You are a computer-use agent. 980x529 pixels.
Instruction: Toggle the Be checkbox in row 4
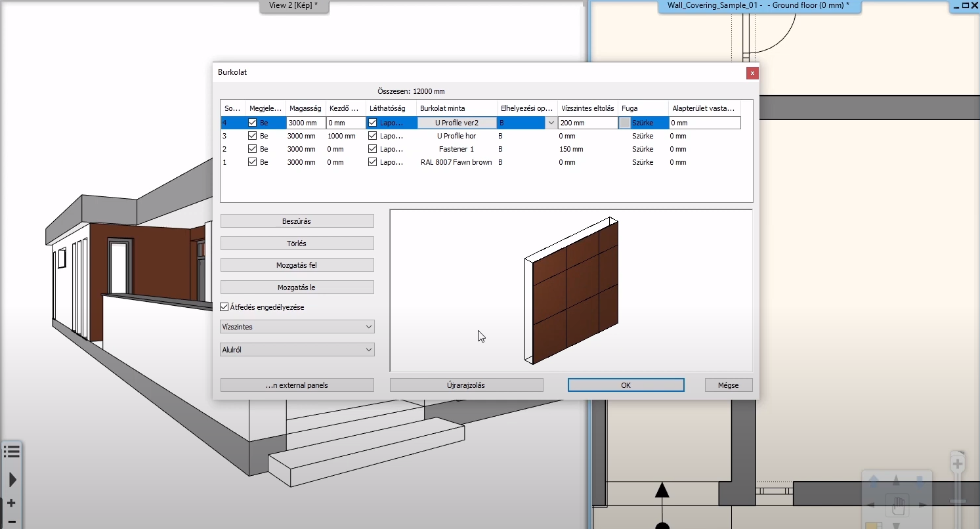click(x=253, y=123)
